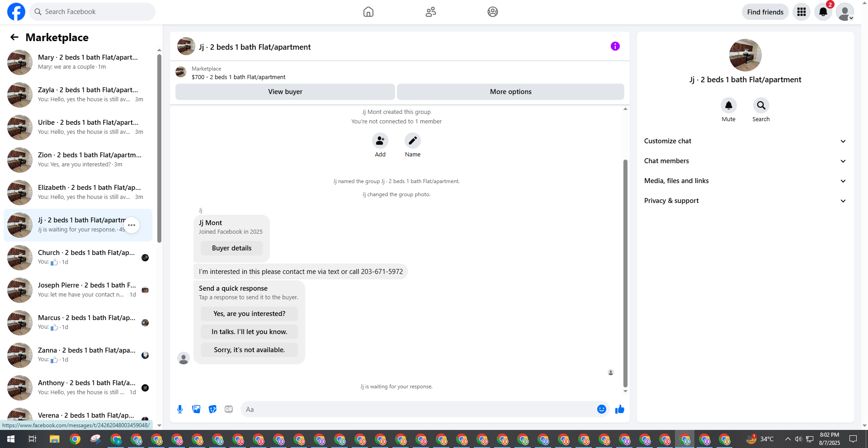The height and width of the screenshot is (448, 868).
Task: Choose a sticker icon
Action: click(x=212, y=409)
